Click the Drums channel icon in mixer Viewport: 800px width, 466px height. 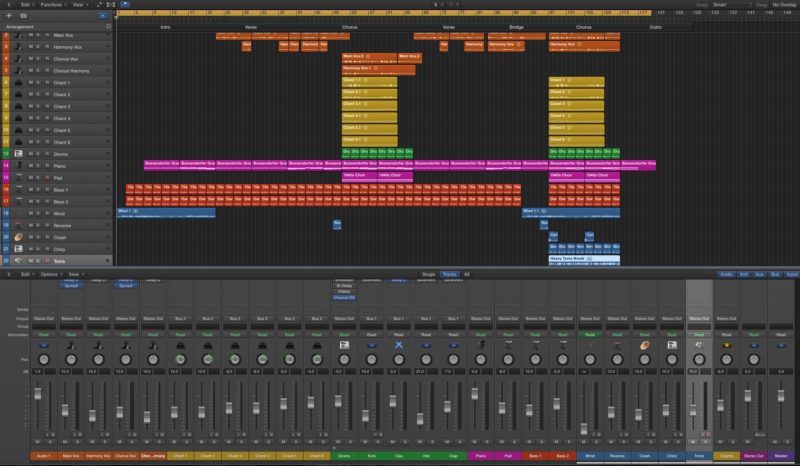[344, 346]
